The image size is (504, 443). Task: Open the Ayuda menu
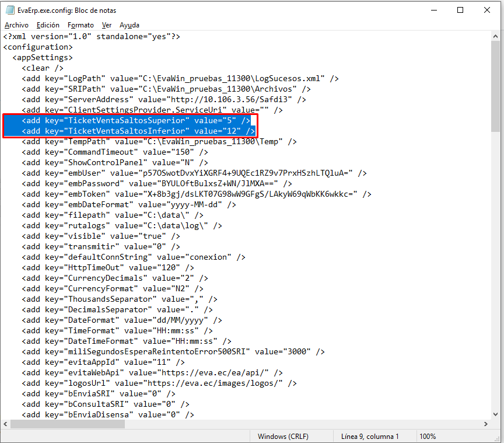(129, 25)
